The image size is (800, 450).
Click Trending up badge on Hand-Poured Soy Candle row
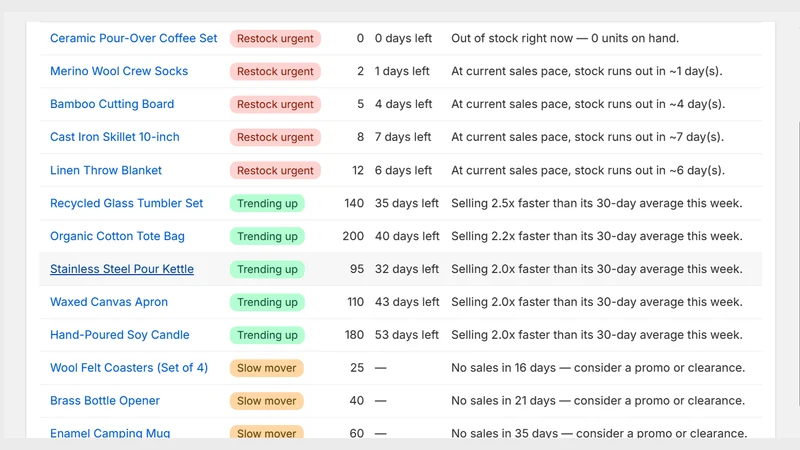tap(267, 335)
